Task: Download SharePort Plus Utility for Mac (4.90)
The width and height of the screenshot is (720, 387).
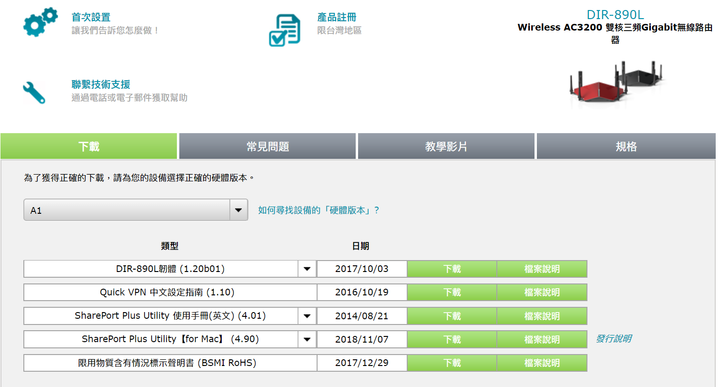Action: point(452,339)
